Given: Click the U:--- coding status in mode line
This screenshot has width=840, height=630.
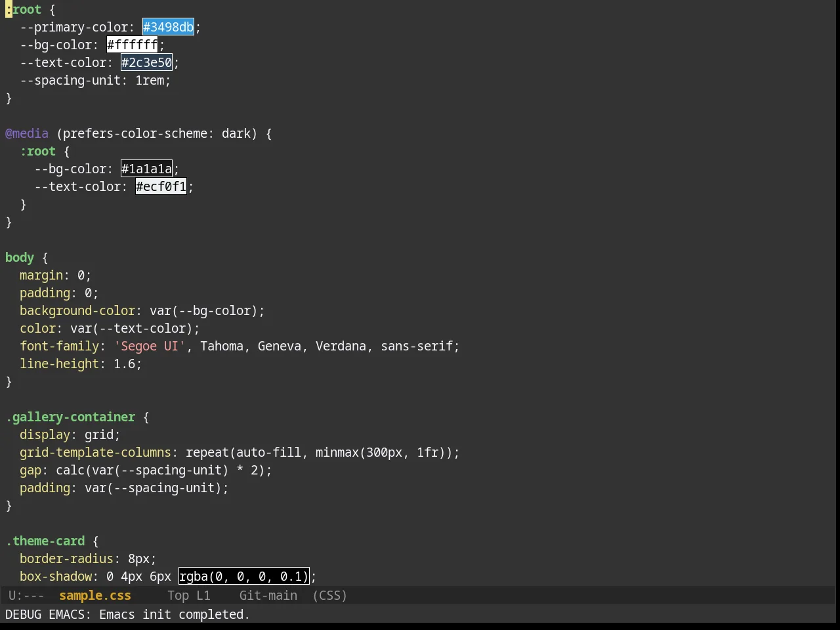Looking at the screenshot, I should pos(26,595).
